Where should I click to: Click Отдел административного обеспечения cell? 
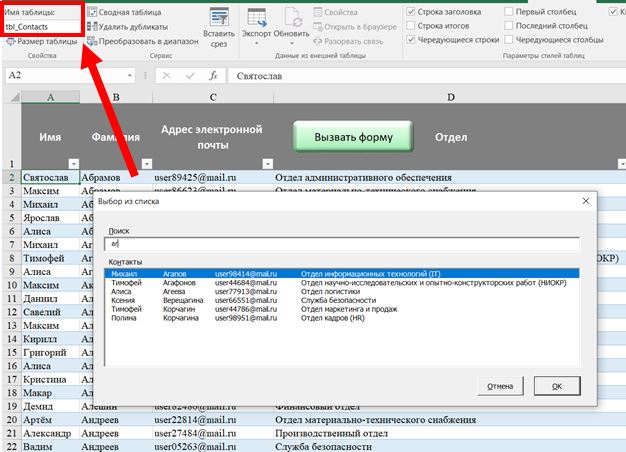click(450, 177)
